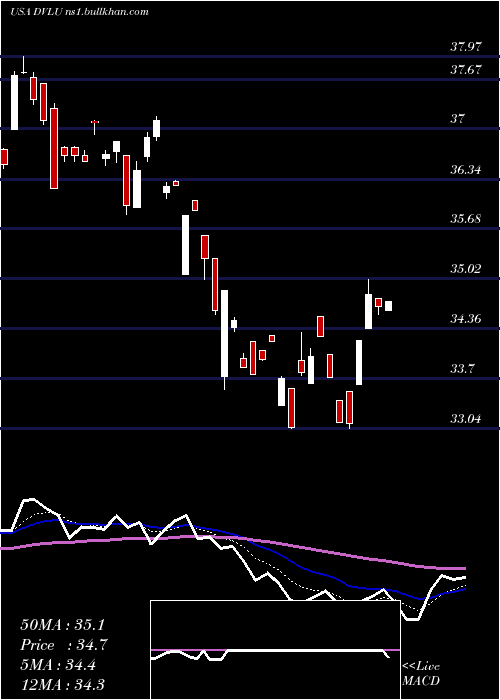This screenshot has height=700, width=500.
Task: Click inside the Live MACD inset chart
Action: click(275, 650)
